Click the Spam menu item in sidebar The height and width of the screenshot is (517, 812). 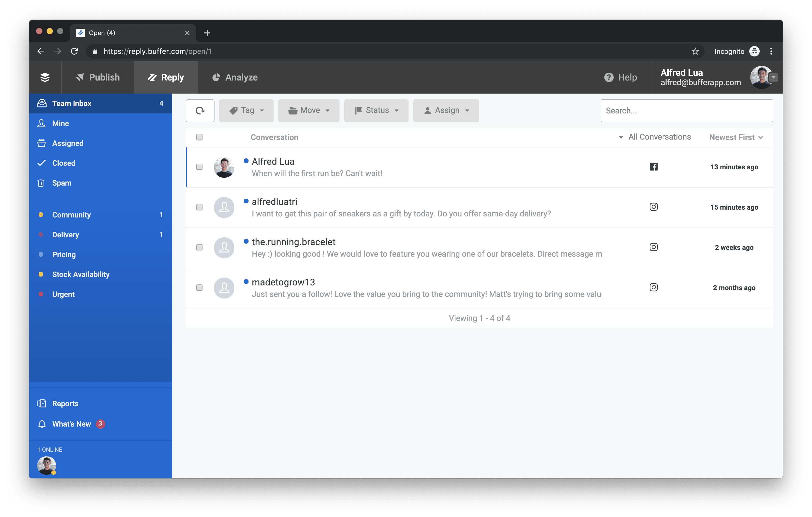tap(62, 183)
